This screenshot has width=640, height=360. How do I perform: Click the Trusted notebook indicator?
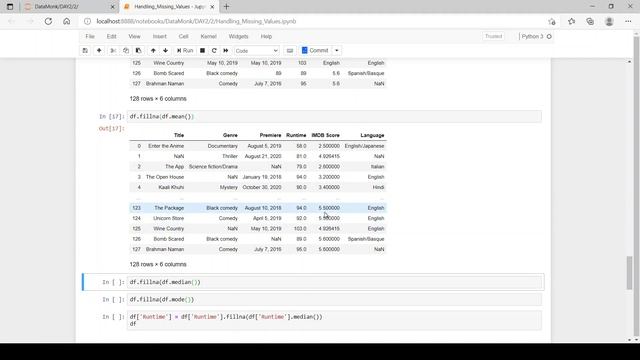(x=493, y=36)
